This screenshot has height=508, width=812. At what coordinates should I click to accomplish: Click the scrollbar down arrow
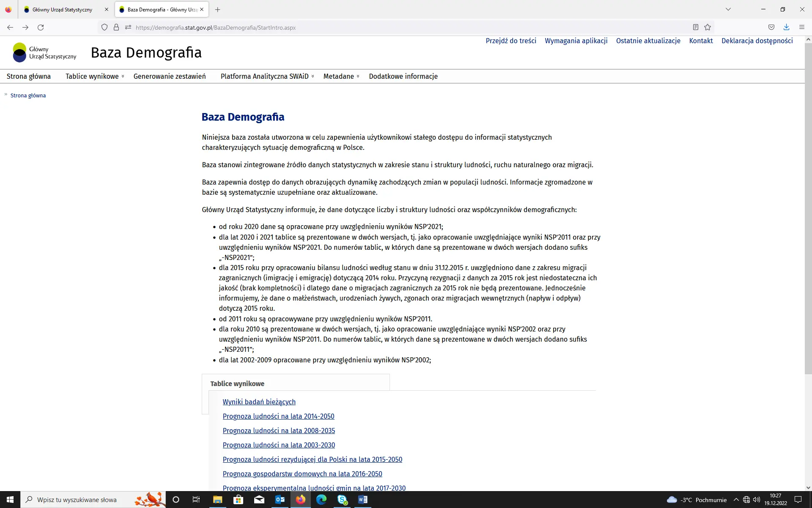coord(808,487)
